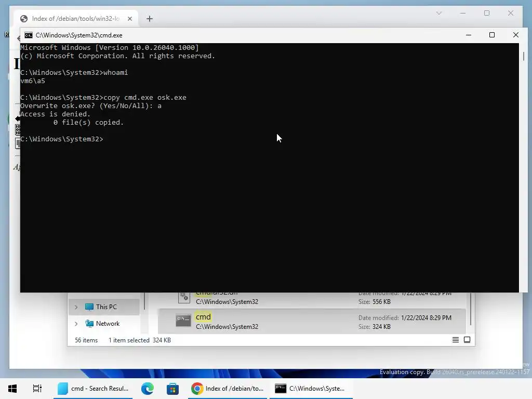This screenshot has width=532, height=399.
Task: Click the 1 item selected status text
Action: coord(129,340)
